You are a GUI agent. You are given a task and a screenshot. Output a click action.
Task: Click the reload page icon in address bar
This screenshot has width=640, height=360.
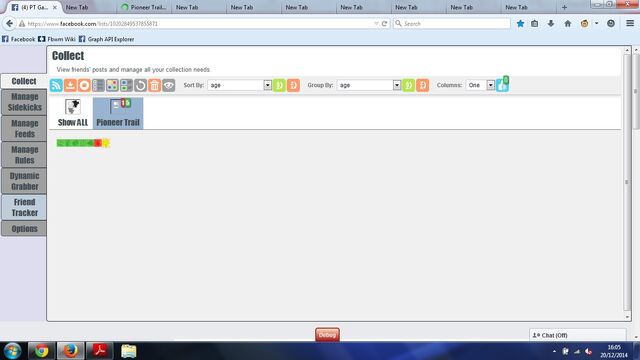tap(384, 24)
